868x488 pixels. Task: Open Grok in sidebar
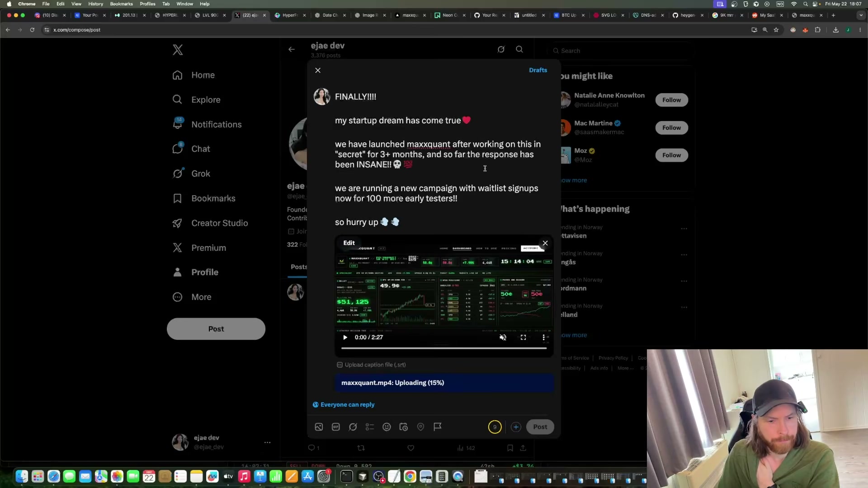point(191,174)
